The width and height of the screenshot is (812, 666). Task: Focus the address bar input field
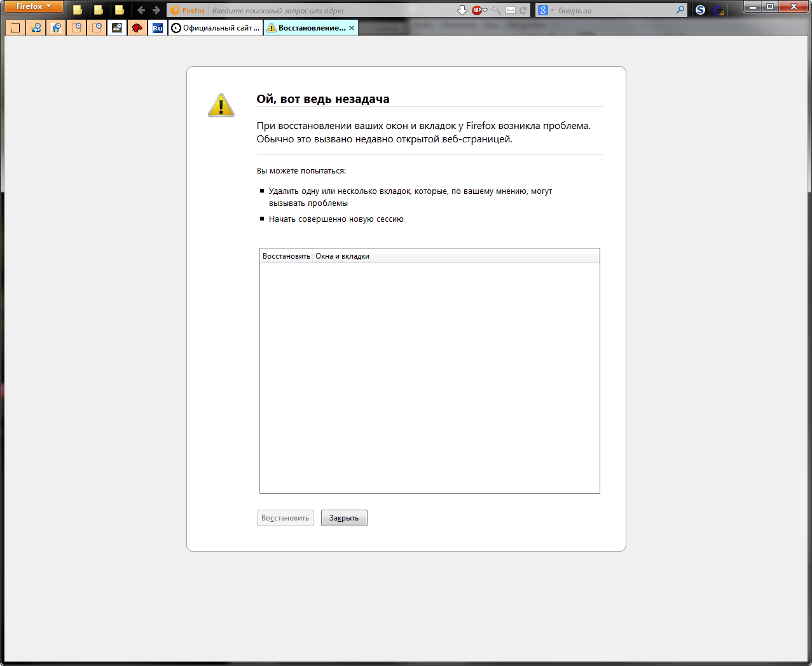coord(331,10)
